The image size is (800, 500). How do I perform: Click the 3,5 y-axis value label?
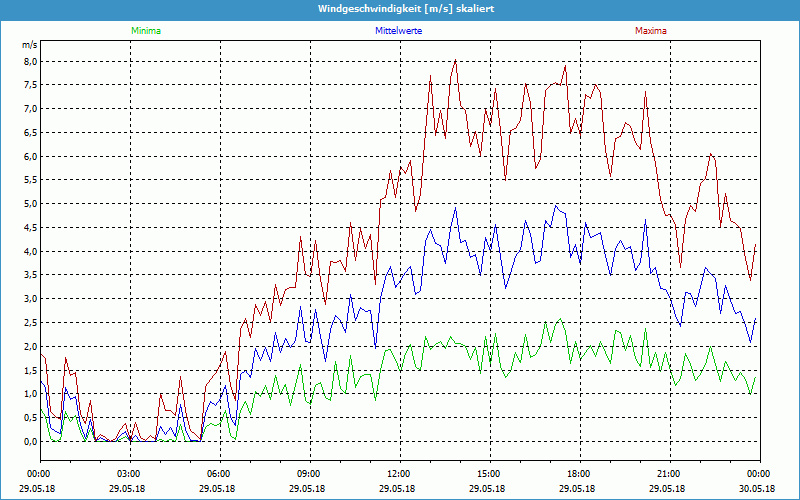[30, 275]
